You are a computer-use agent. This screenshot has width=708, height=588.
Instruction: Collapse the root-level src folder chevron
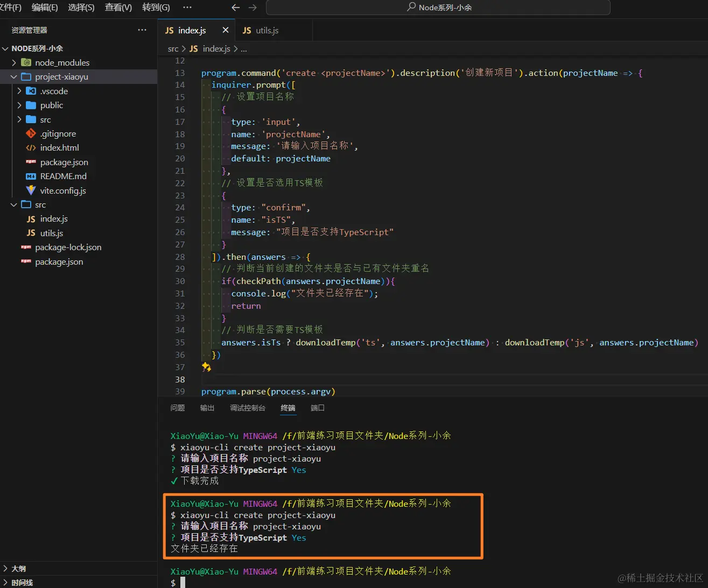pyautogui.click(x=14, y=205)
